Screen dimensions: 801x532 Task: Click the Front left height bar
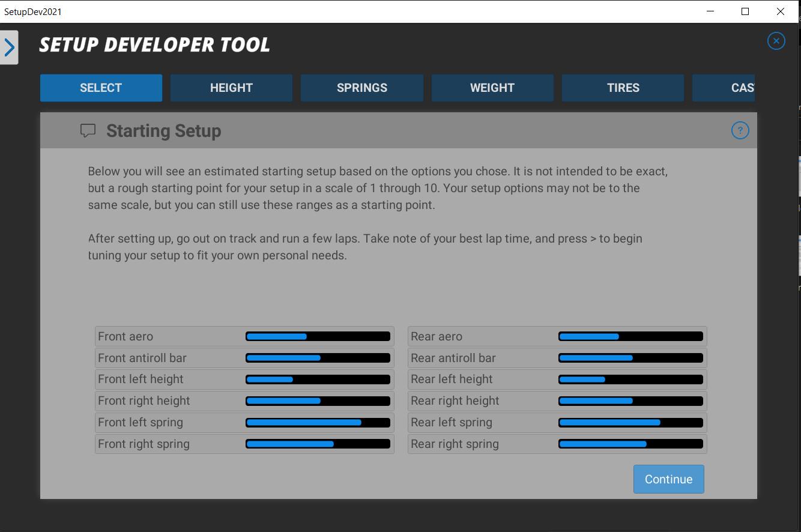pyautogui.click(x=318, y=379)
